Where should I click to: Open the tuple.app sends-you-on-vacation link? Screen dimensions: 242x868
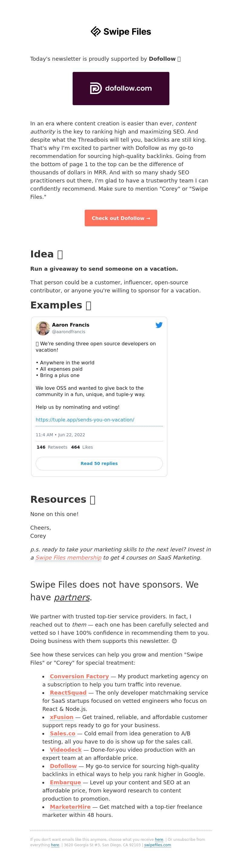(x=85, y=420)
